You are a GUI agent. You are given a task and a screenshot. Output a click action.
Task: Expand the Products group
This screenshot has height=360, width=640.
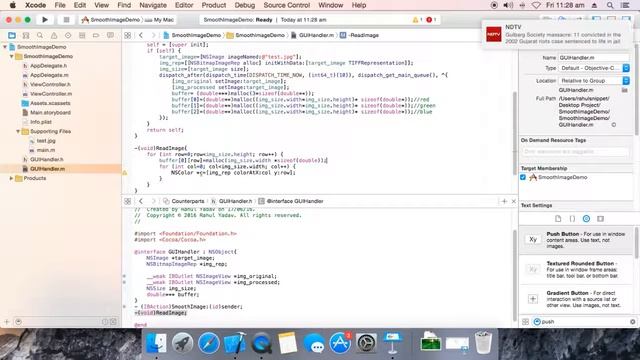11,178
